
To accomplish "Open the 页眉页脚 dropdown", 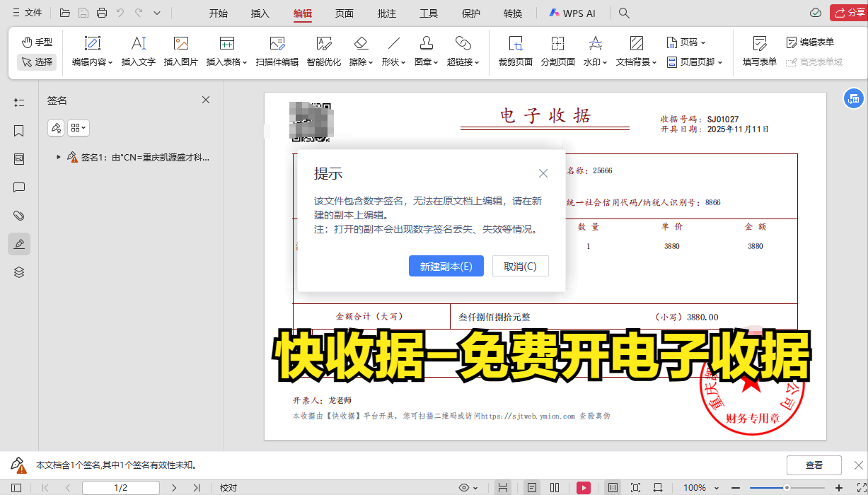I will (x=695, y=62).
